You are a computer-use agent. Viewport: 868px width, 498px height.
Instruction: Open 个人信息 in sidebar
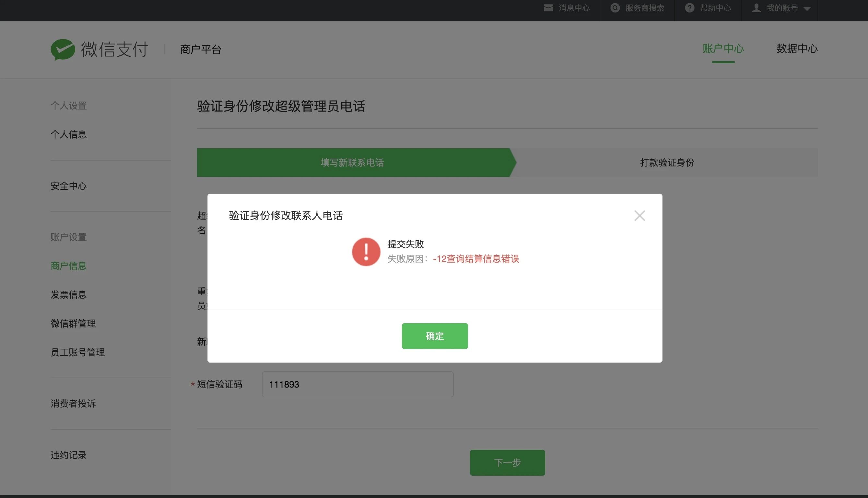click(68, 134)
